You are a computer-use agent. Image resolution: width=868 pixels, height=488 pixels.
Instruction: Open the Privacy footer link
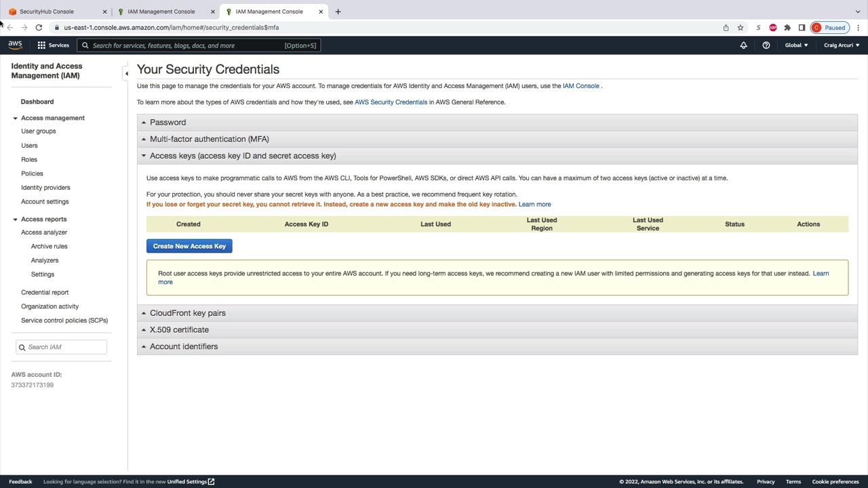pyautogui.click(x=766, y=482)
